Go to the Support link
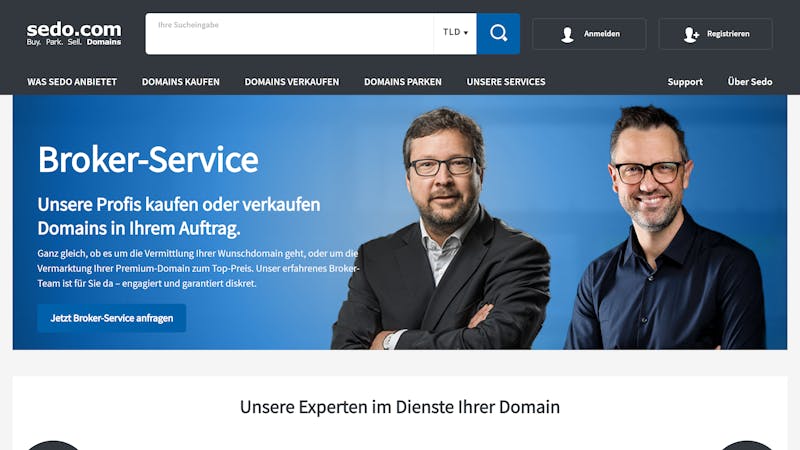Image resolution: width=800 pixels, height=450 pixels. click(685, 82)
